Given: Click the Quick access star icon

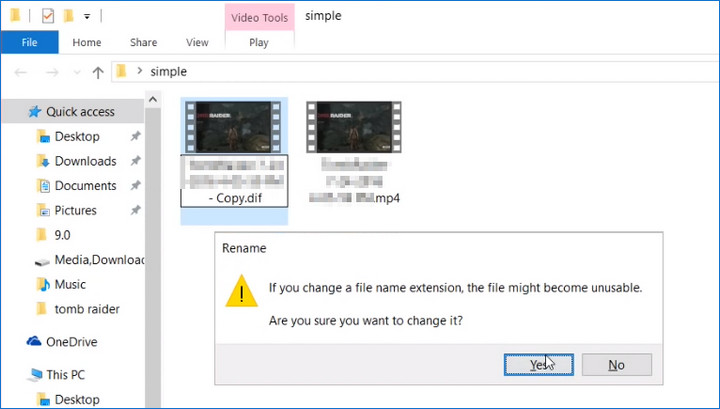Looking at the screenshot, I should click(x=34, y=112).
